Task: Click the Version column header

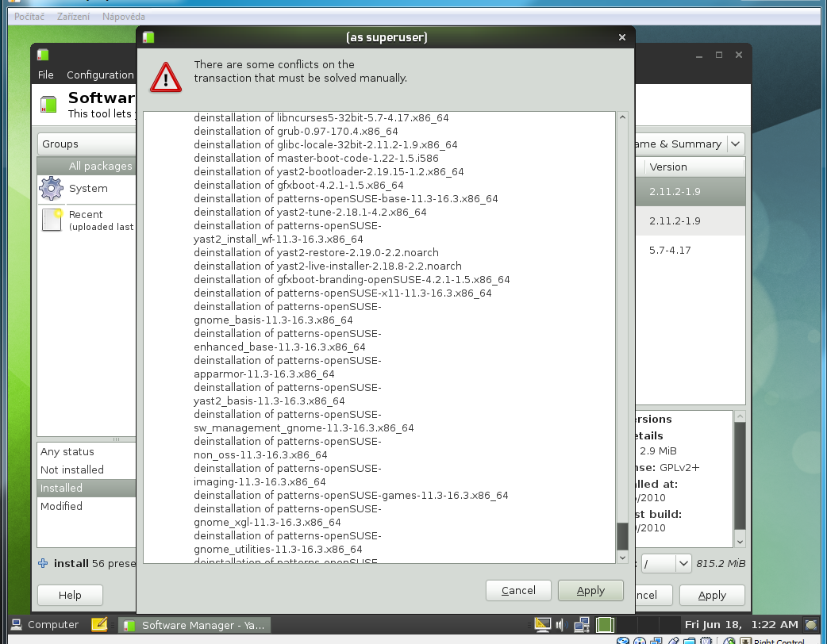Action: point(693,167)
